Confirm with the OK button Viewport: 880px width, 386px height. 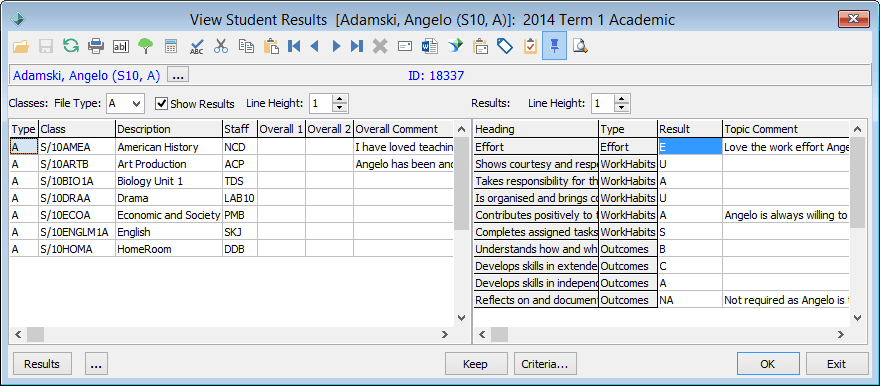pos(768,364)
